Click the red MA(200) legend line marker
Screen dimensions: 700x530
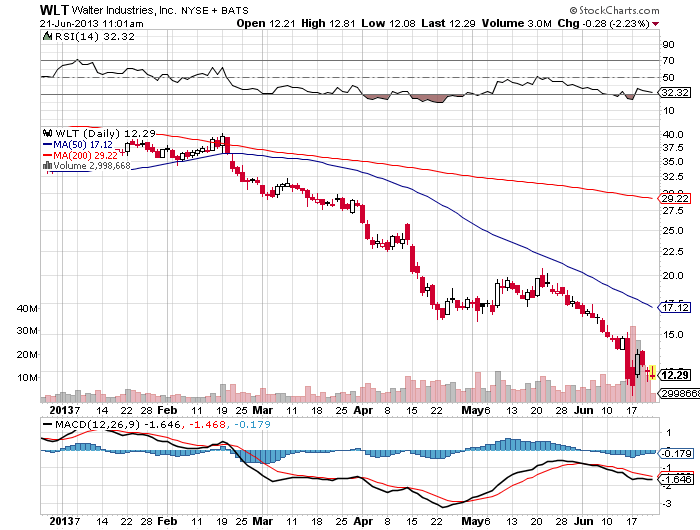(48, 155)
